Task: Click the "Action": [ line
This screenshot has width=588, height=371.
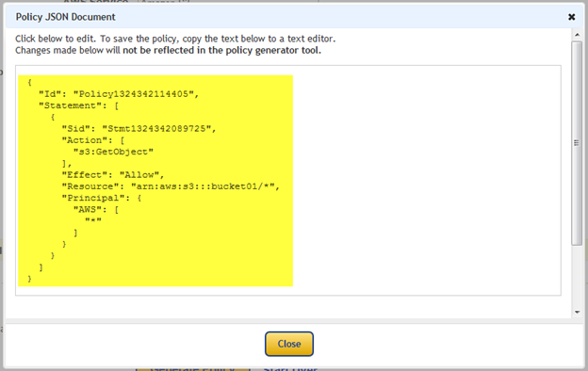Action: (93, 140)
